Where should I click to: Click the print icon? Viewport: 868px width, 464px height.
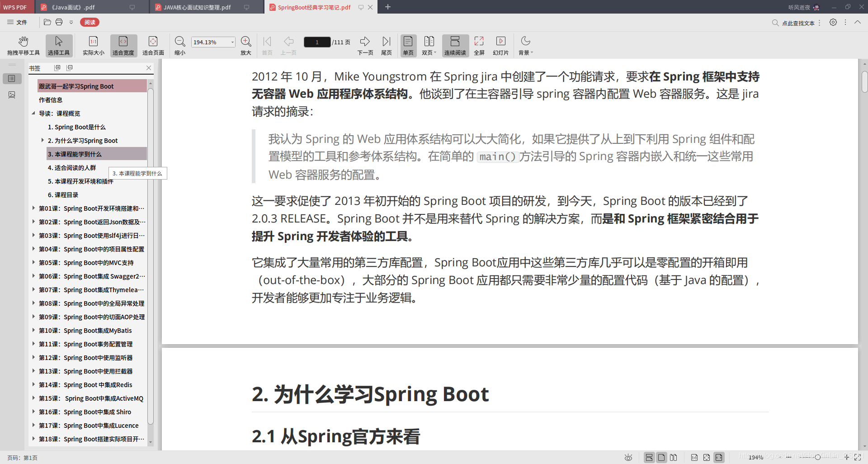[x=59, y=22]
